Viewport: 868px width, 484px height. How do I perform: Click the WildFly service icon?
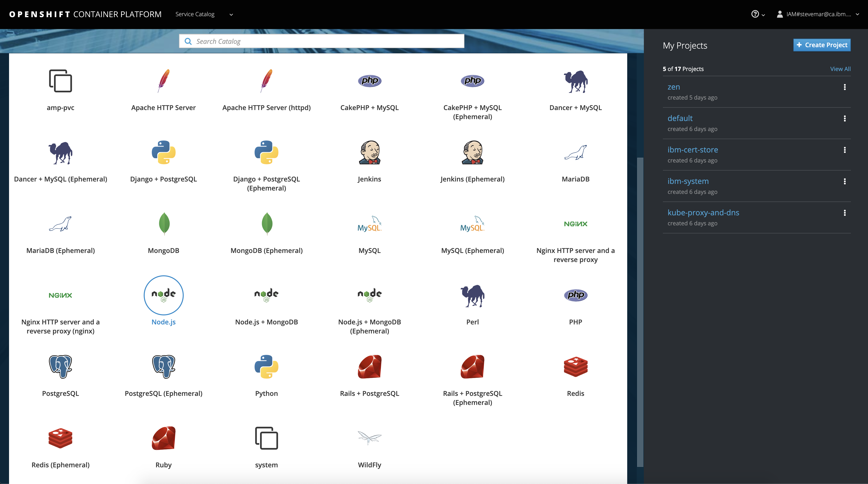(369, 438)
